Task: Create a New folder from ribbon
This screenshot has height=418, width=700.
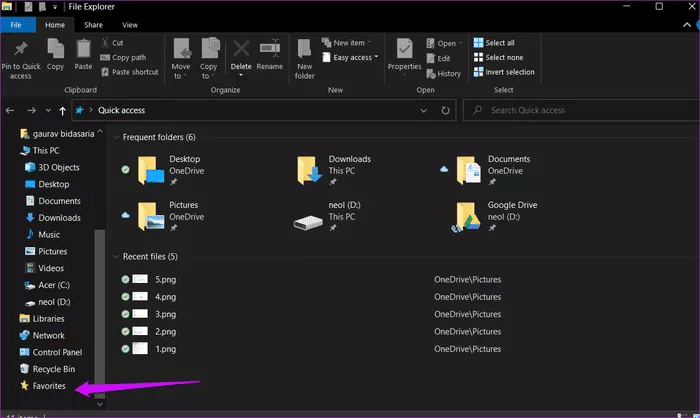Action: (304, 59)
